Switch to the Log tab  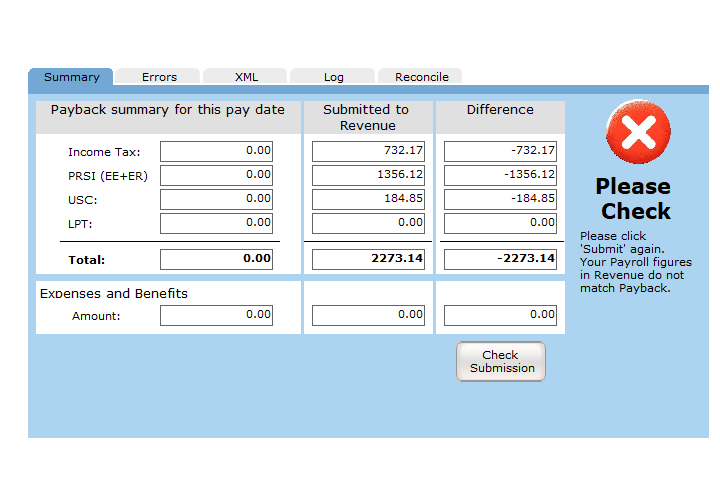click(333, 77)
